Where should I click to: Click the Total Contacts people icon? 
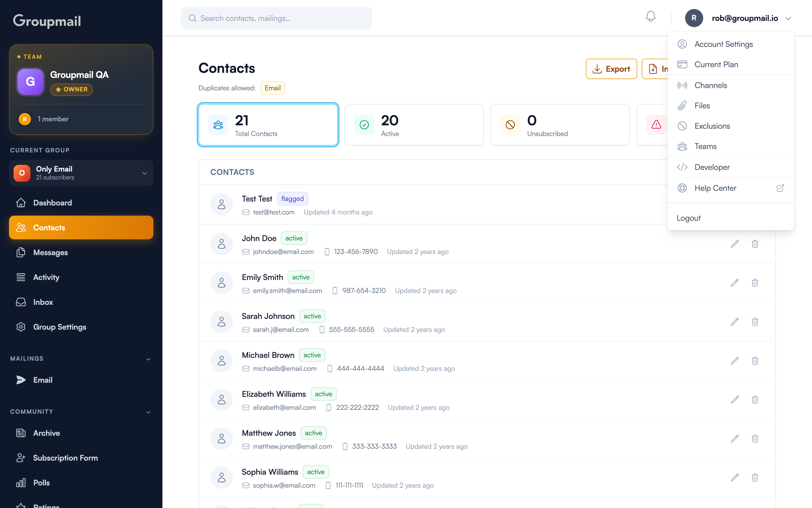pyautogui.click(x=218, y=125)
